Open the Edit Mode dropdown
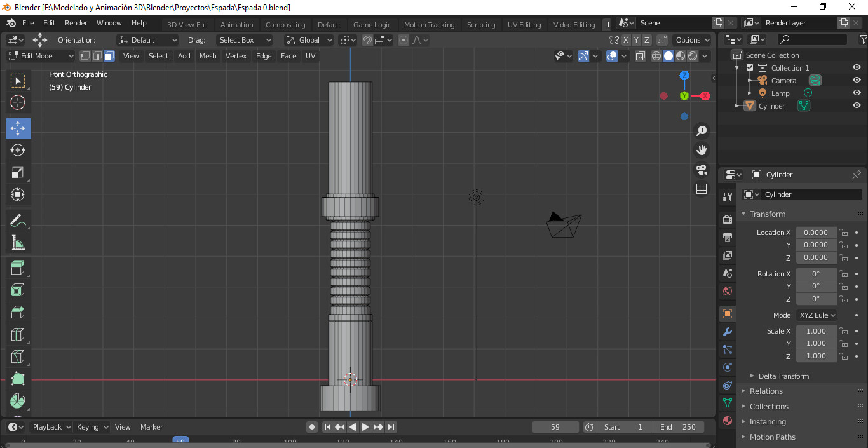The width and height of the screenshot is (868, 448). click(41, 56)
